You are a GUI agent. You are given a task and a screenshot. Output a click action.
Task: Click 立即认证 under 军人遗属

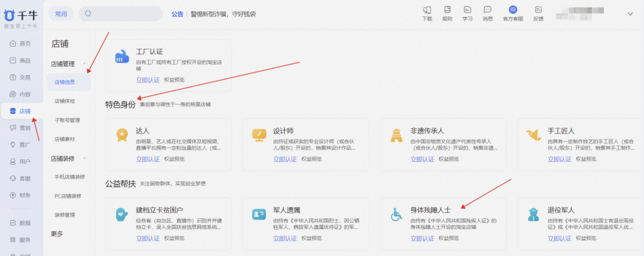click(285, 238)
